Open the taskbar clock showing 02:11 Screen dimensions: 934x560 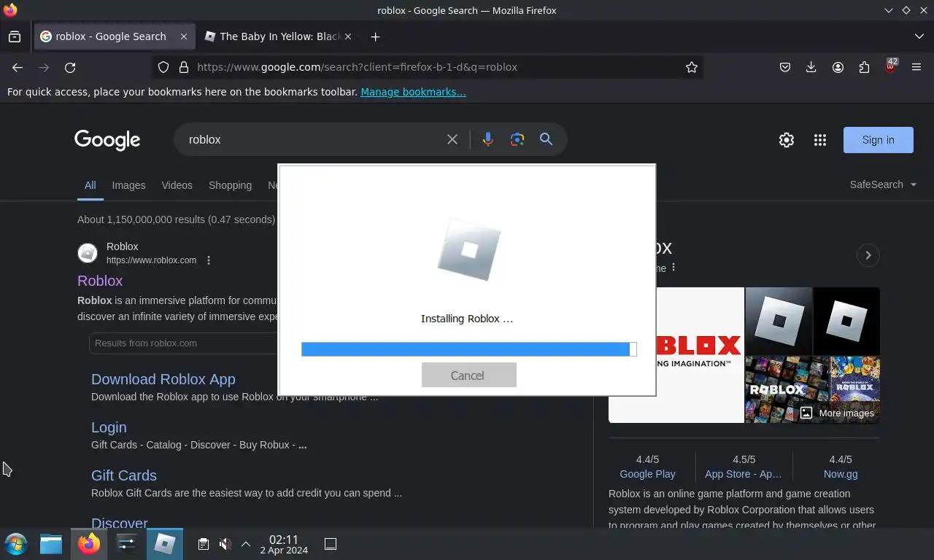tap(284, 545)
